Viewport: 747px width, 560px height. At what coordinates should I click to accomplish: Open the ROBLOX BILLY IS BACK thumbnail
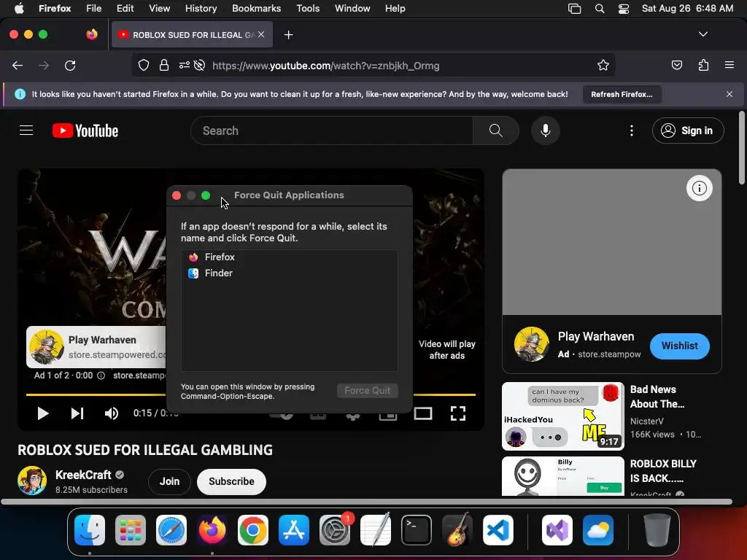pos(562,476)
